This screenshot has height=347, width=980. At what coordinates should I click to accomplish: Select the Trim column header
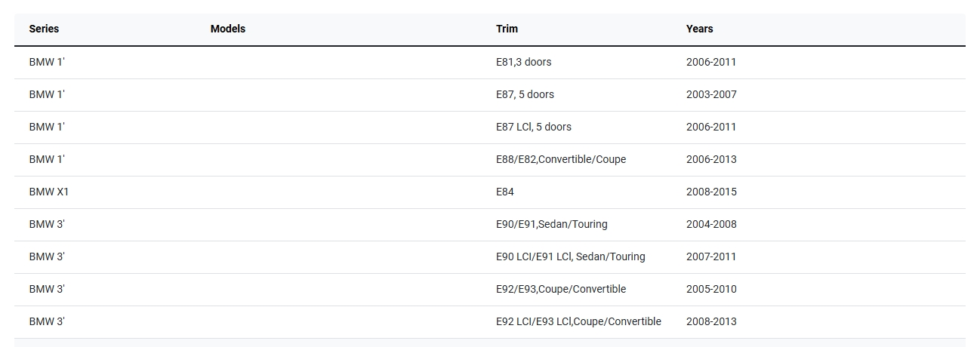(x=507, y=29)
